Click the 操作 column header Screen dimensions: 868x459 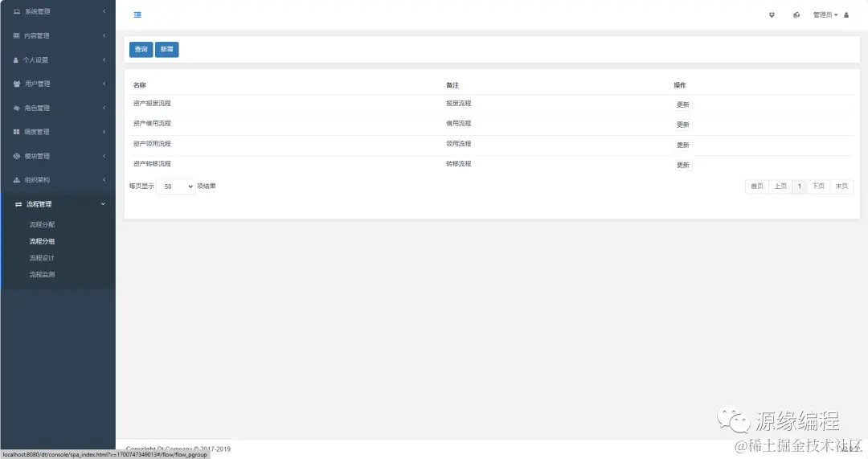[680, 85]
